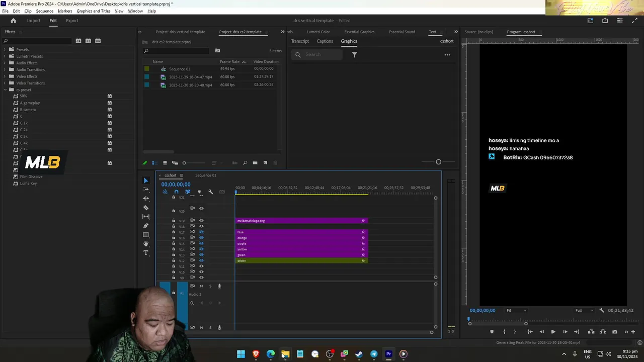This screenshot has height=362, width=644.
Task: Play the sequence in Program Monitor
Action: (553, 332)
